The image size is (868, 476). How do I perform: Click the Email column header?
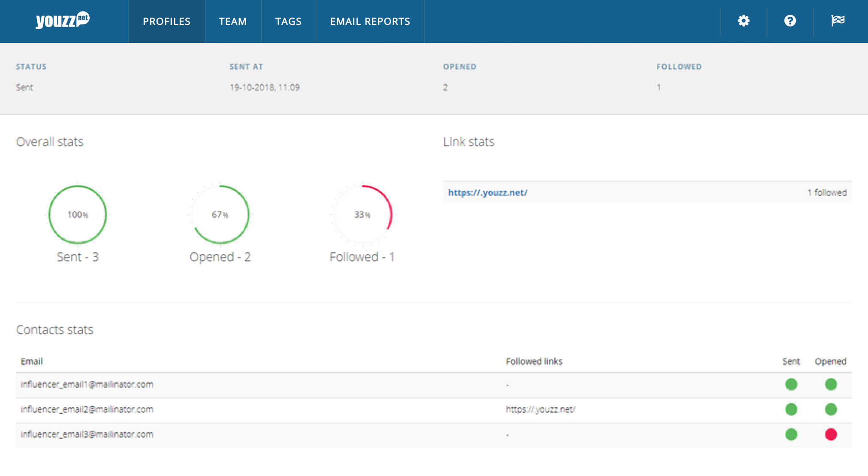coord(32,362)
